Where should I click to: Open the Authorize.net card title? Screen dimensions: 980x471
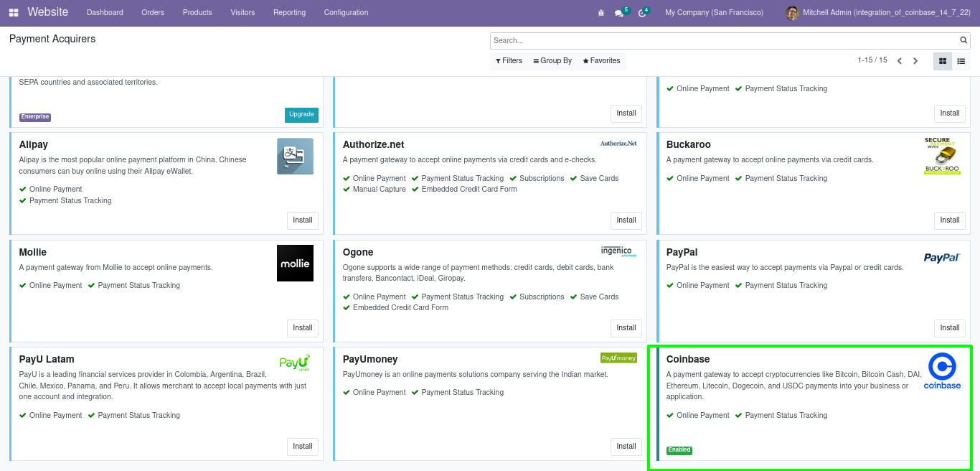pos(374,144)
